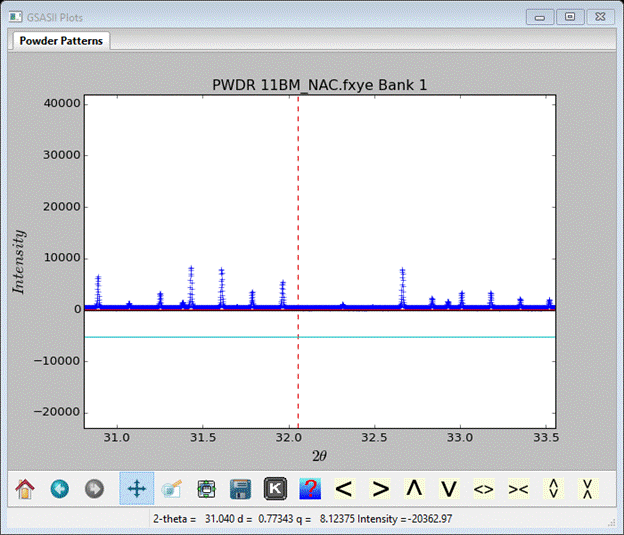Screen dimensions: 624x535
Task: Switch to the Powder Patterns tab
Action: [x=60, y=41]
